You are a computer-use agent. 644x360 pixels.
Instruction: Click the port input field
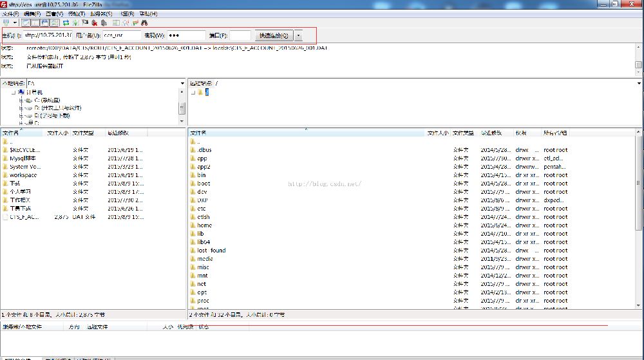[240, 35]
